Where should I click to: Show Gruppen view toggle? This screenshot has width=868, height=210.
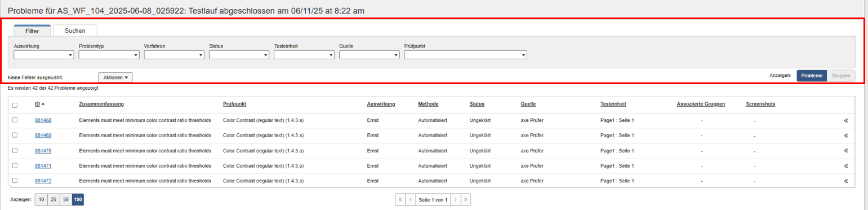tap(841, 76)
